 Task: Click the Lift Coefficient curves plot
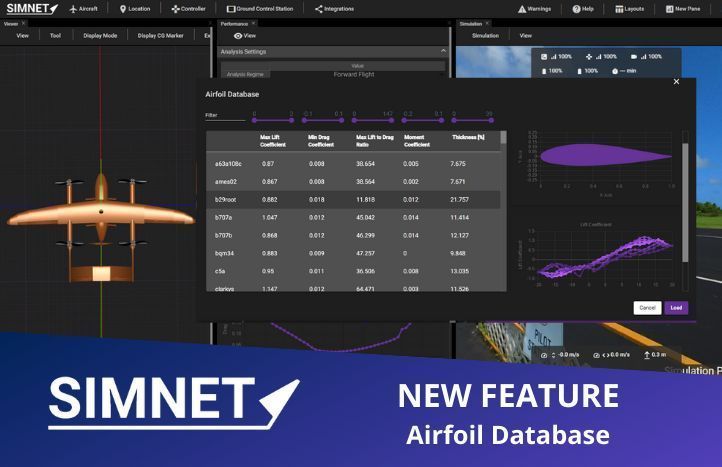tap(605, 257)
